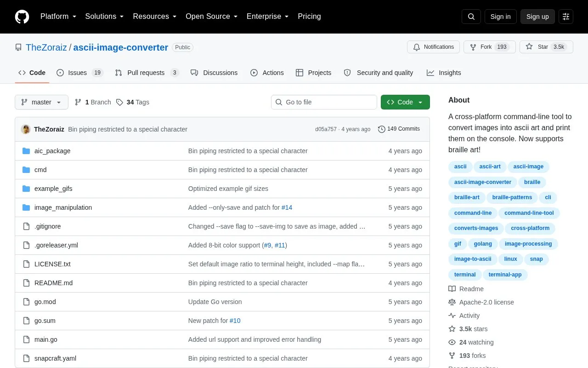The width and height of the screenshot is (588, 368).
Task: Open the image_manipulation folder
Action: point(63,207)
